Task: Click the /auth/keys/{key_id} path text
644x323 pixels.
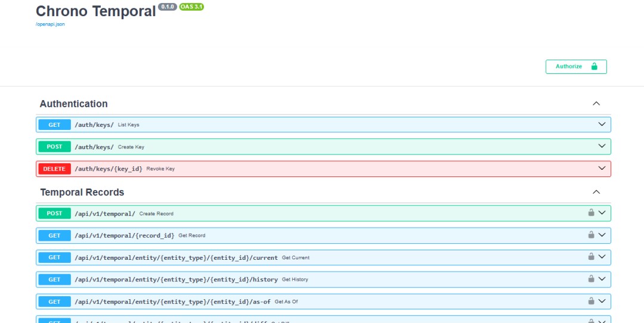Action: [x=109, y=169]
